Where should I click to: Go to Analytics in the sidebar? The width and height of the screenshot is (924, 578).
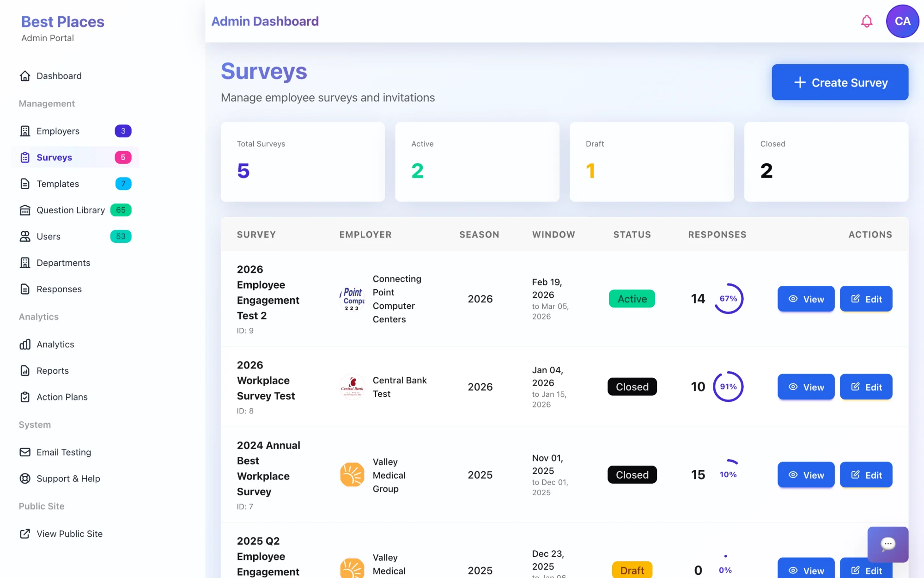pos(75,344)
